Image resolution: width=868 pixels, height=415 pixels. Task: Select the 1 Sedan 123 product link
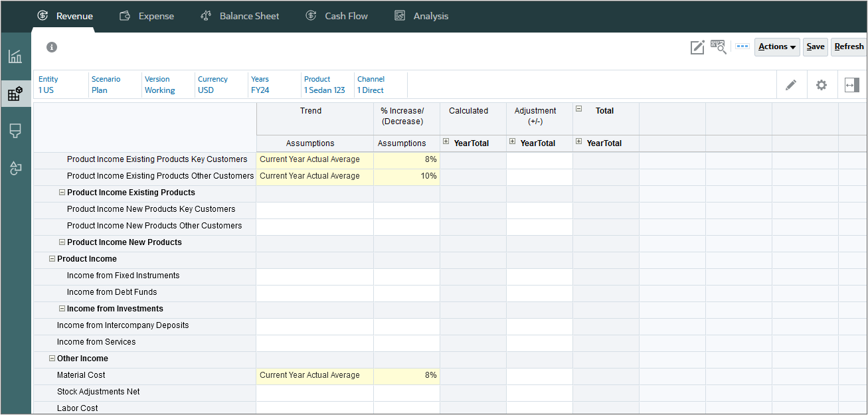tap(325, 90)
